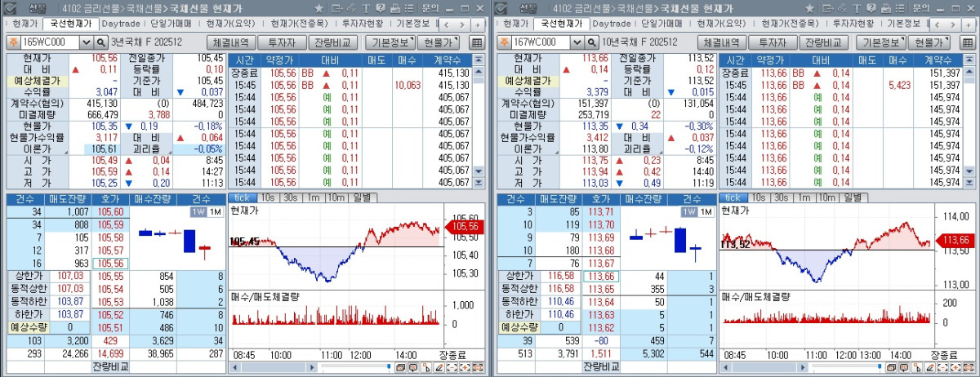Toggle 1W candle period in right order book

[x=688, y=211]
